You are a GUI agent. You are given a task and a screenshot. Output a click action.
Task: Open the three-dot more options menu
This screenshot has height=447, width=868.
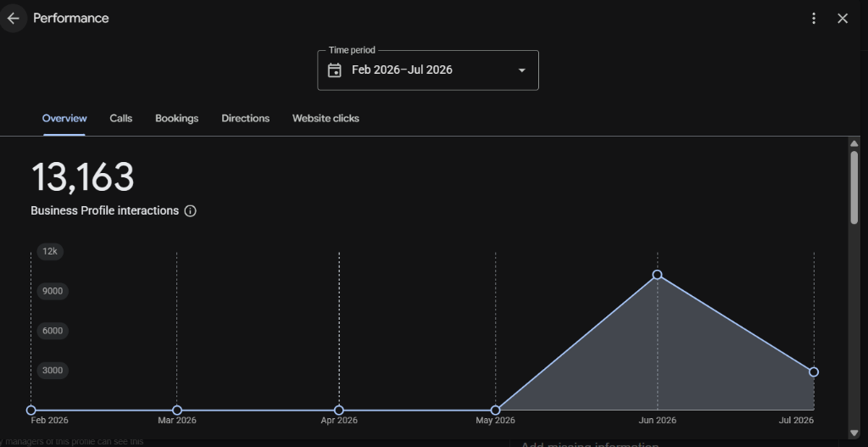click(813, 19)
